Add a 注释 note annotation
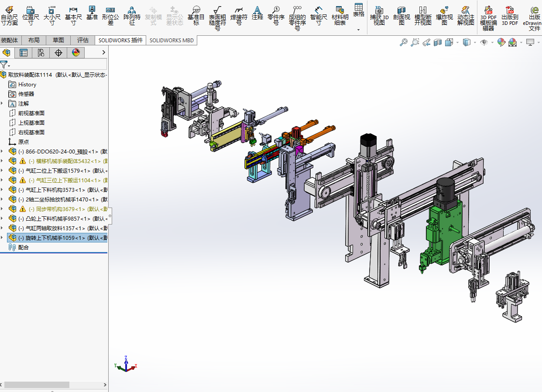The width and height of the screenshot is (542, 392). 257,13
